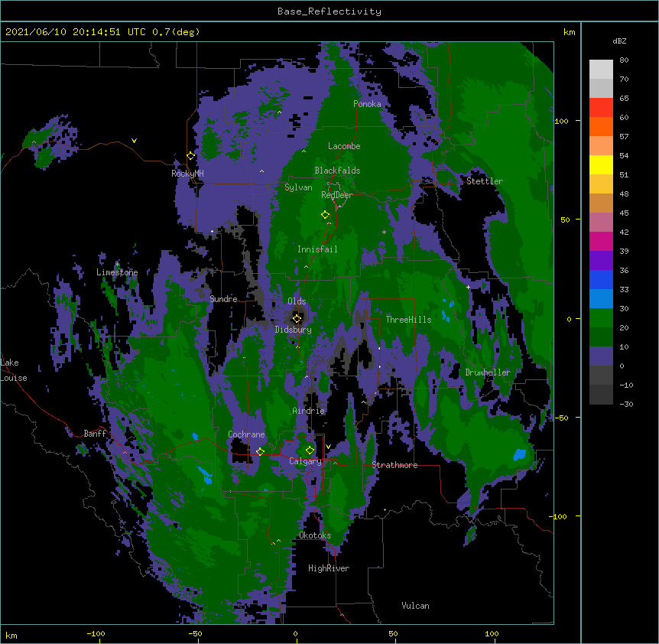Viewport: 659px width, 644px height.
Task: Select the km unit label above the right axis
Action: pyautogui.click(x=569, y=32)
